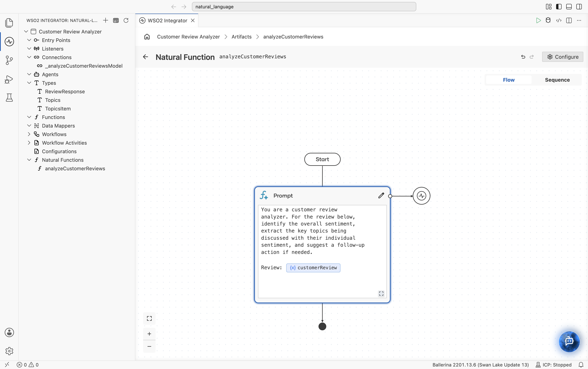Open Run and Debug view icon

[9, 79]
